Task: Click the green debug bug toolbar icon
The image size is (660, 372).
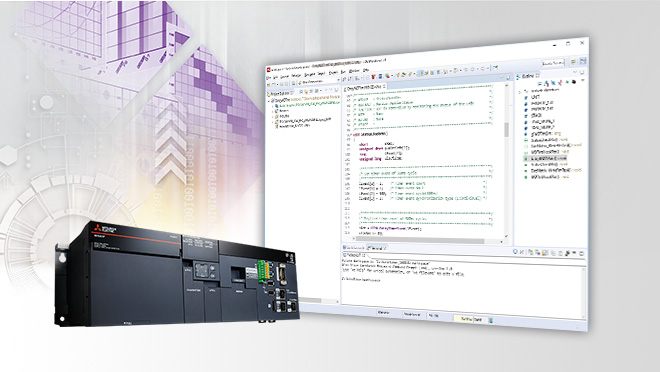Action: pos(387,76)
